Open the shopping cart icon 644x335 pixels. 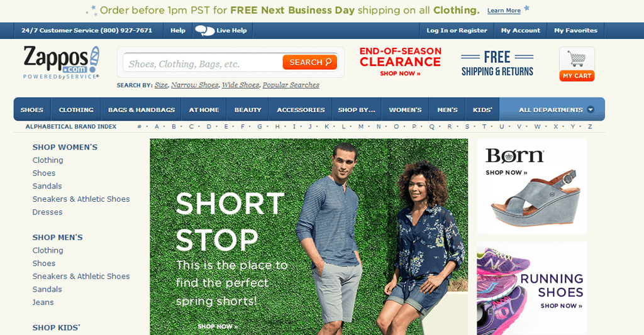577,59
